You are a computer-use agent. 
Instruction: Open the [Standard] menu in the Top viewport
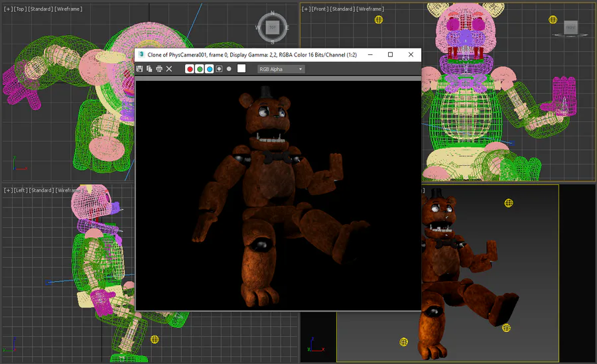(x=40, y=9)
